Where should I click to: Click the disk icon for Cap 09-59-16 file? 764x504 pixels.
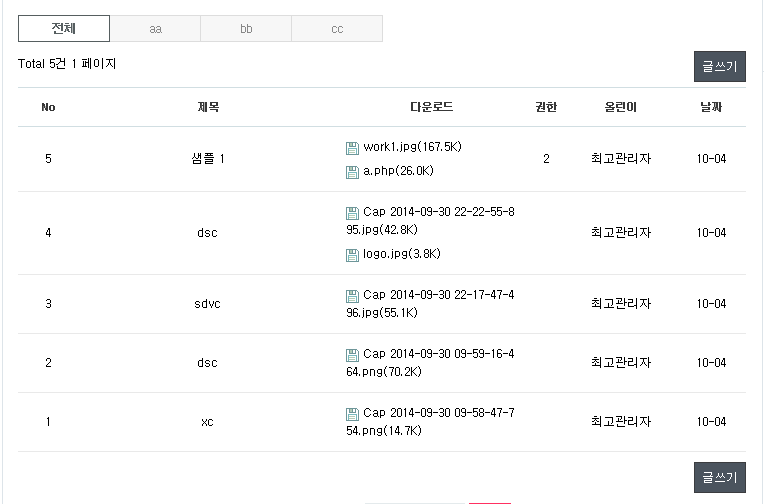(352, 355)
